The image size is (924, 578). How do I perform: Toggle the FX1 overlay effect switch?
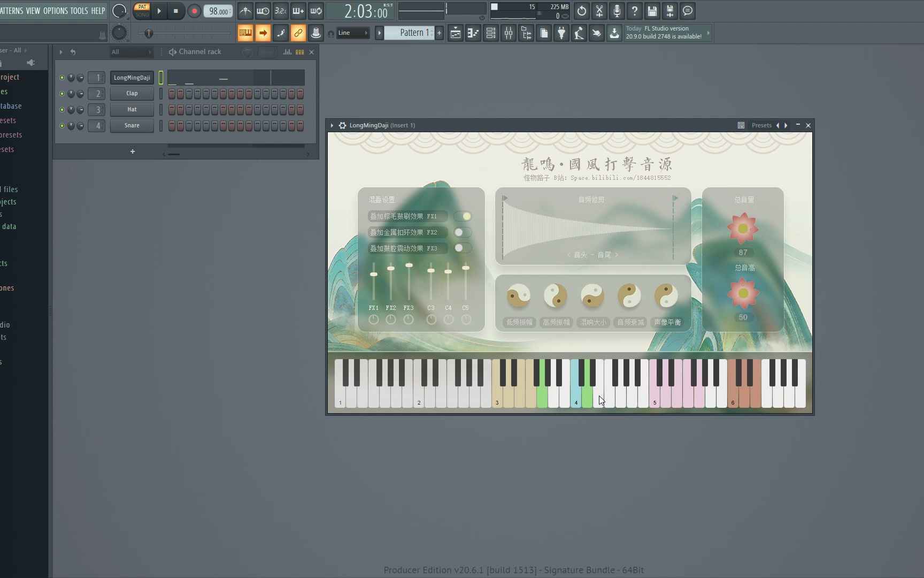[x=463, y=216]
